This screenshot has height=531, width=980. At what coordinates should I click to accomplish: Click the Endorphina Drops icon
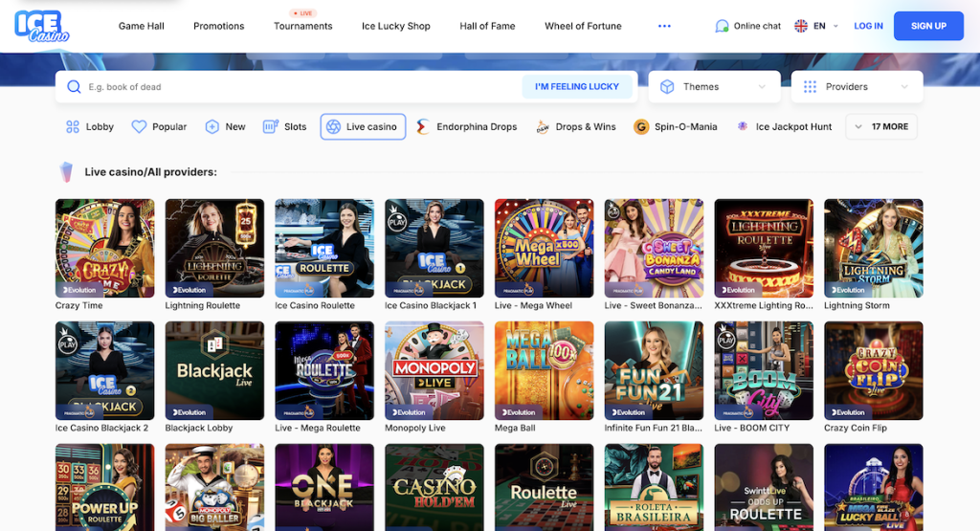423,127
